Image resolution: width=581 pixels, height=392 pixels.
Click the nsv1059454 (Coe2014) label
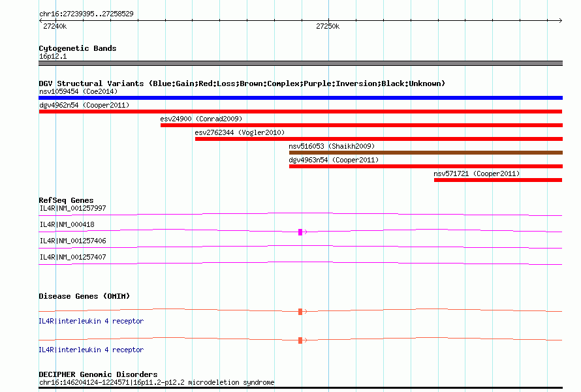pyautogui.click(x=78, y=91)
